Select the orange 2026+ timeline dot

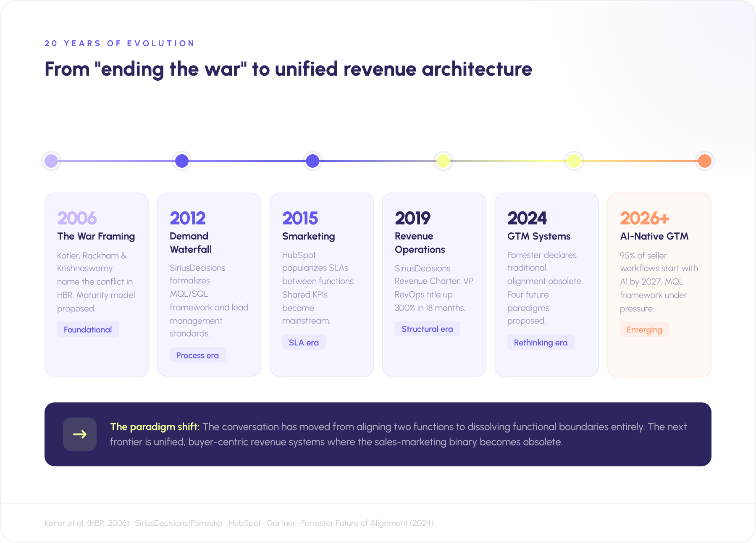pos(704,161)
